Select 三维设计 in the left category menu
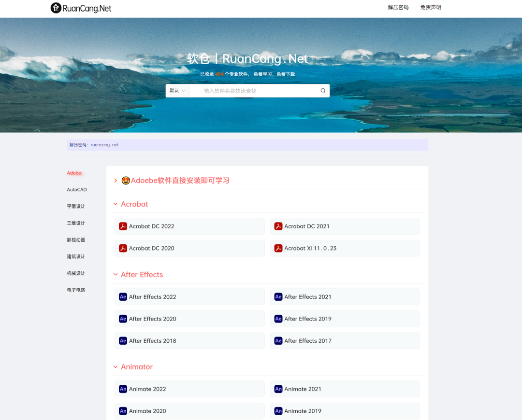The image size is (522, 420). coord(76,223)
